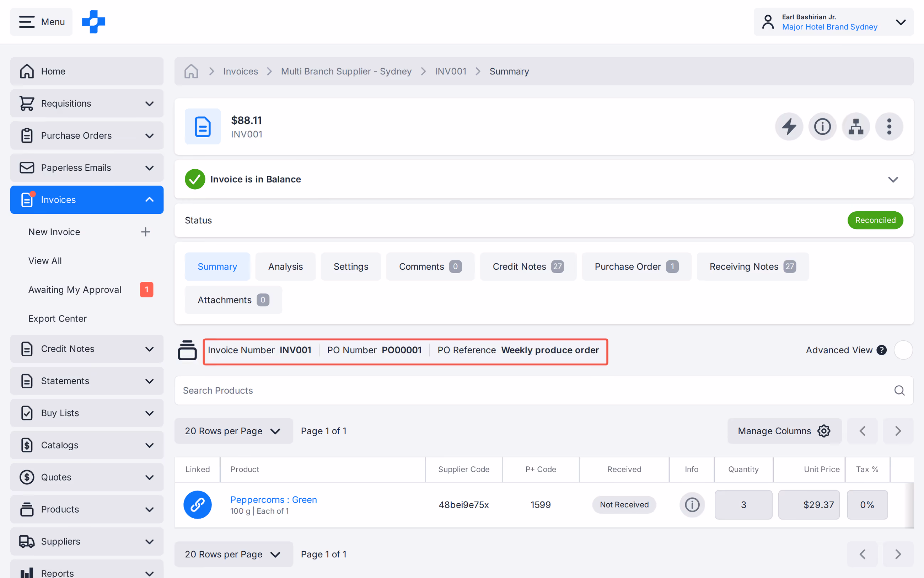Click the invoice info circle icon
Screen dimensions: 924x578
tap(822, 127)
